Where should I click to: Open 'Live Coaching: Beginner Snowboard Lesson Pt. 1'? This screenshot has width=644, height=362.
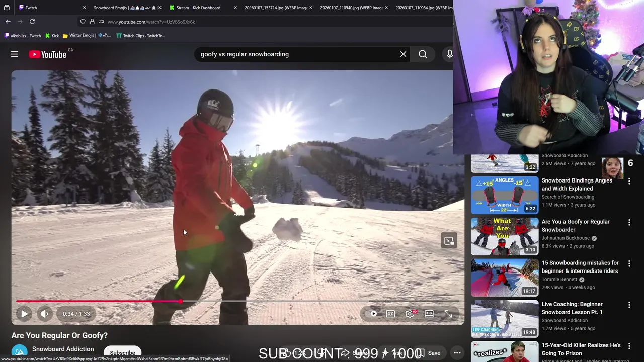pyautogui.click(x=572, y=308)
